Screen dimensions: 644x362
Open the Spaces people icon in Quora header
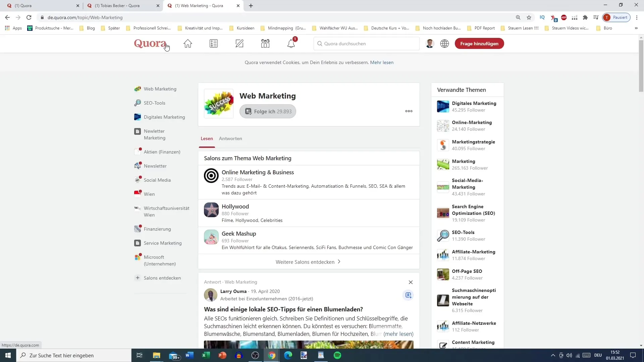pos(265,44)
